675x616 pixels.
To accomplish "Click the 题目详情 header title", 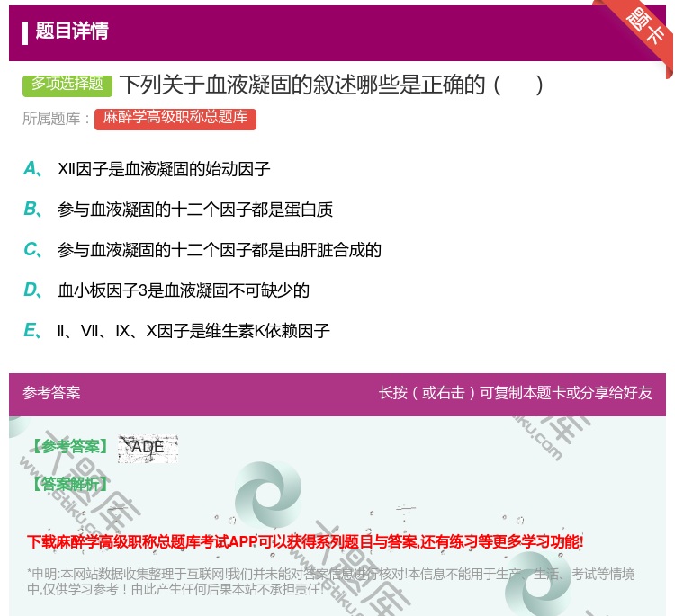I will click(72, 31).
